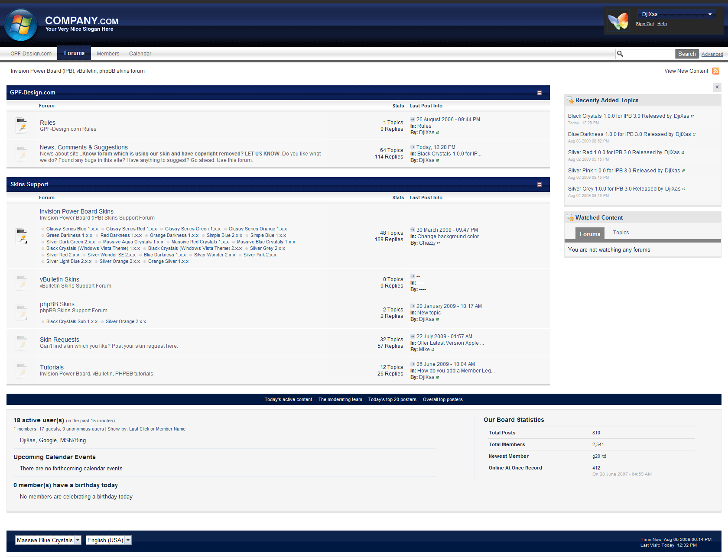Open the Help link

point(662,24)
